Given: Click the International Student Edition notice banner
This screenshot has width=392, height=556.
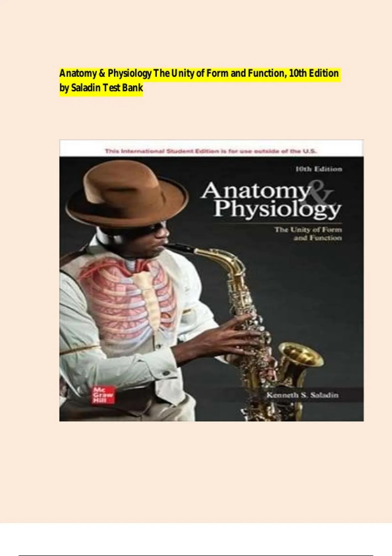Looking at the screenshot, I should pyautogui.click(x=211, y=151).
